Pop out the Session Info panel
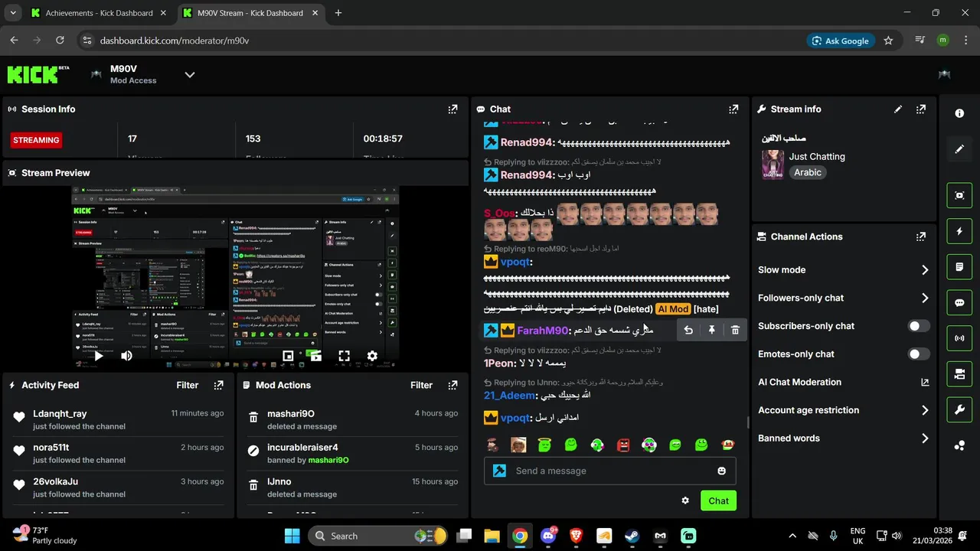980x551 pixels. coord(452,109)
